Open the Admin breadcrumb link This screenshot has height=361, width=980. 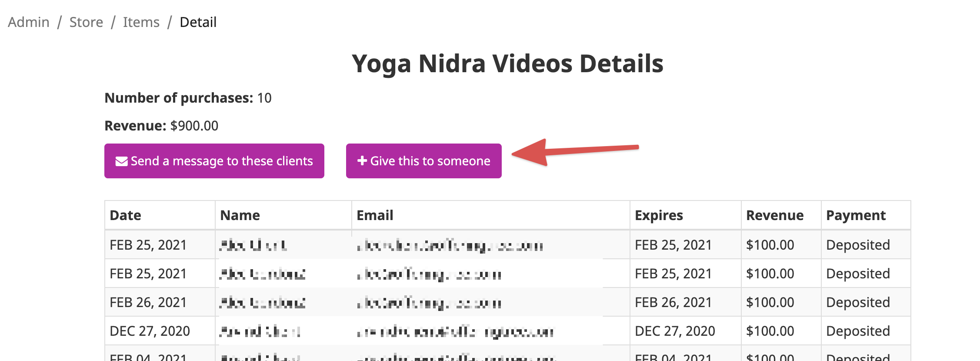point(29,22)
